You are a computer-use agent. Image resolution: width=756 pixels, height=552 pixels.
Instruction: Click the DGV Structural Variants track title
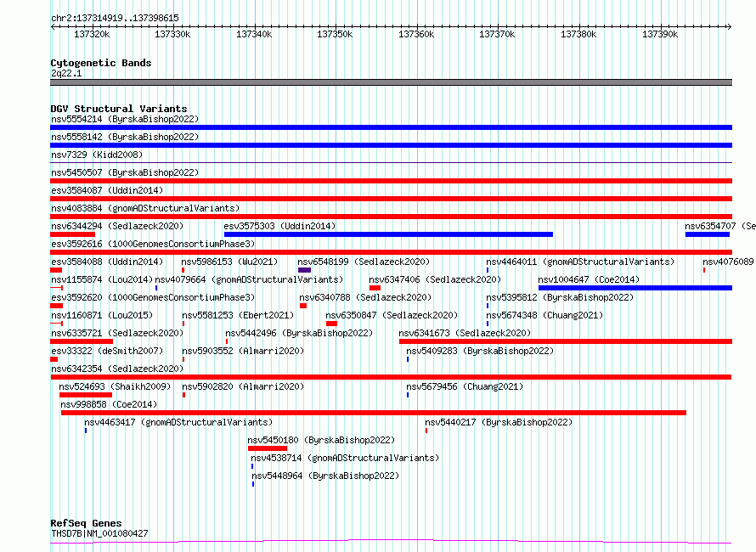tap(119, 109)
